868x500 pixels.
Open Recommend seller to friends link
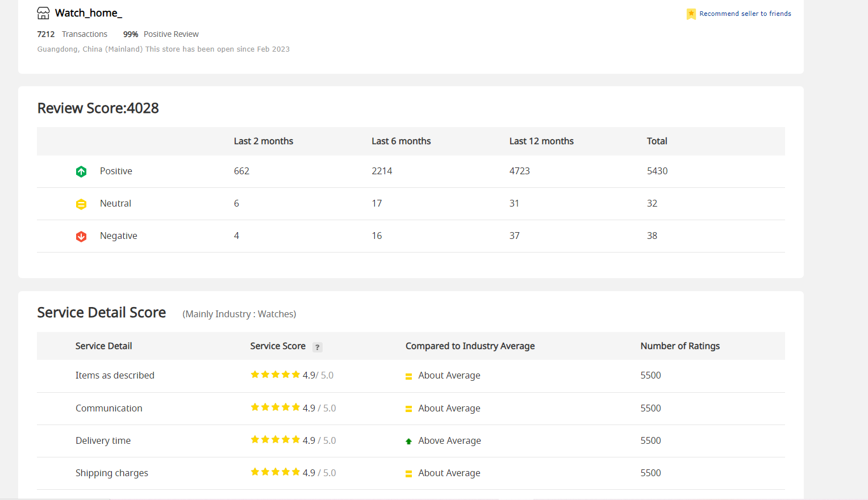745,14
